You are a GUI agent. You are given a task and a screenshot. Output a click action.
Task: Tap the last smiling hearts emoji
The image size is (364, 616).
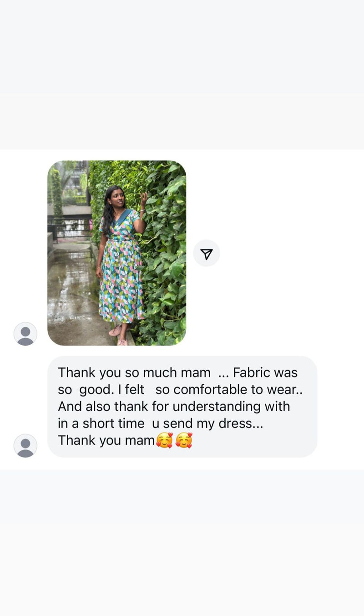(184, 440)
